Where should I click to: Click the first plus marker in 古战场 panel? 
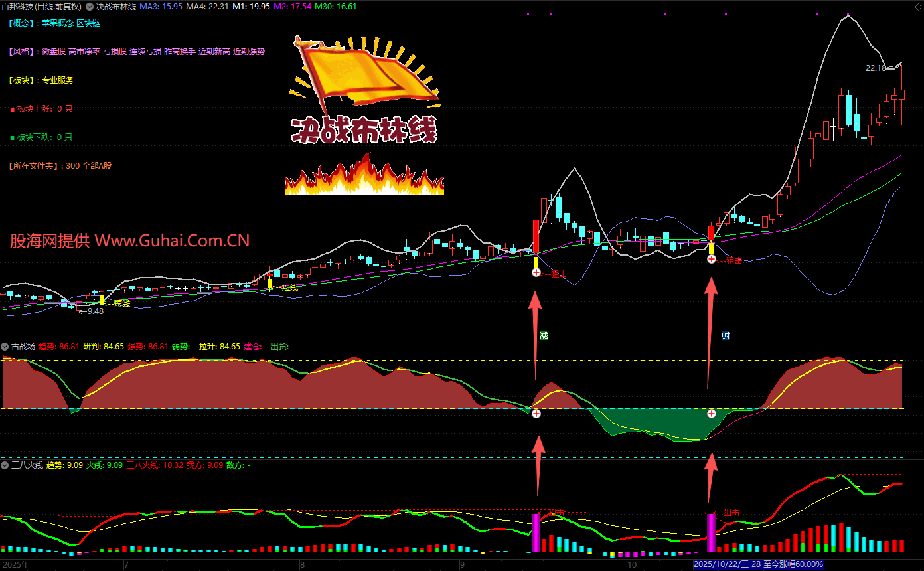click(x=536, y=414)
